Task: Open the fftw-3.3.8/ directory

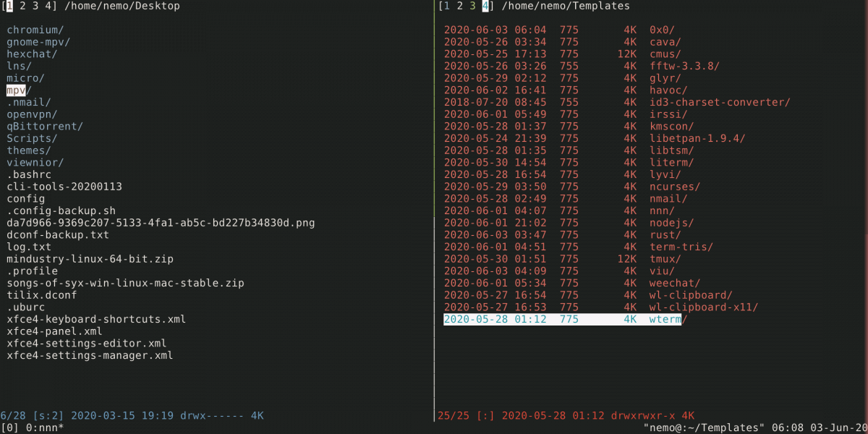Action: coord(684,66)
